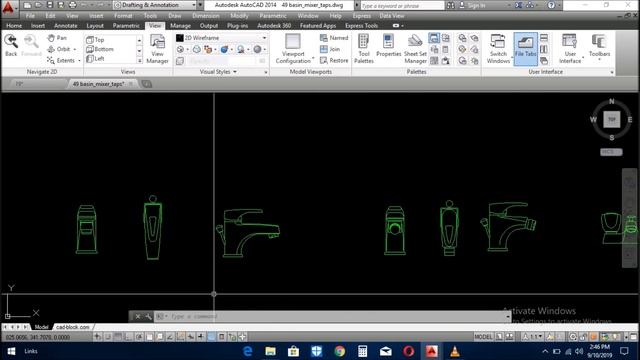
Task: Click the Autodesk Exchange icon in title bar
Action: (518, 5)
